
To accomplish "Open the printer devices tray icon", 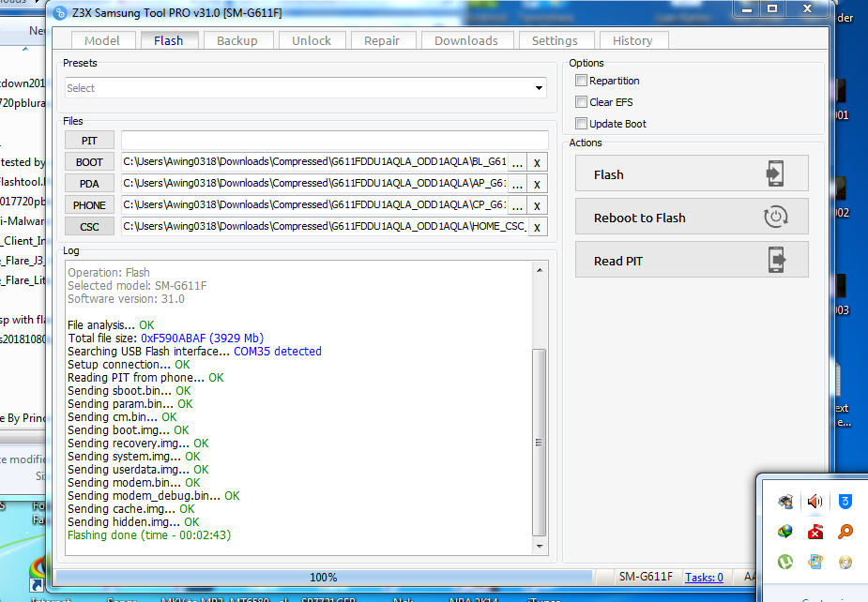I will click(785, 502).
